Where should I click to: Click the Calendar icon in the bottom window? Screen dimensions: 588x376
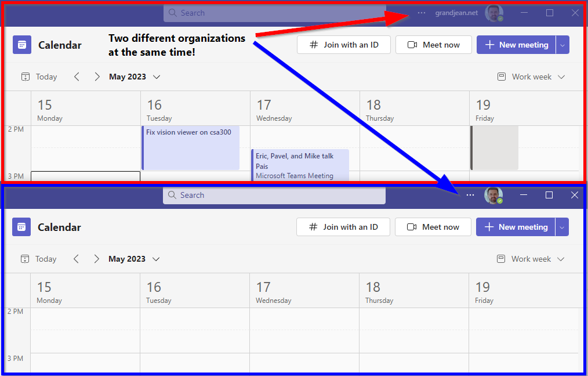point(21,226)
